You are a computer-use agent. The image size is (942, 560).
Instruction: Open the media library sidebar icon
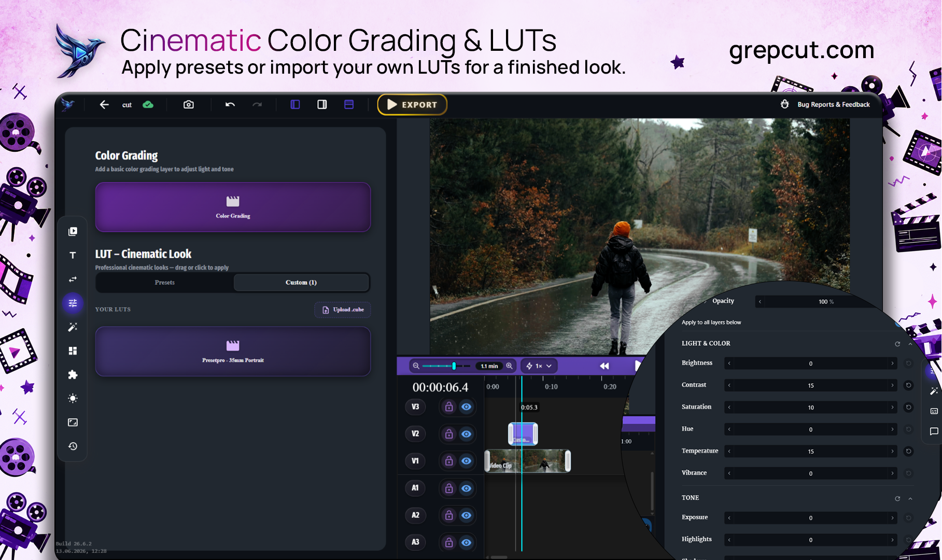click(73, 231)
